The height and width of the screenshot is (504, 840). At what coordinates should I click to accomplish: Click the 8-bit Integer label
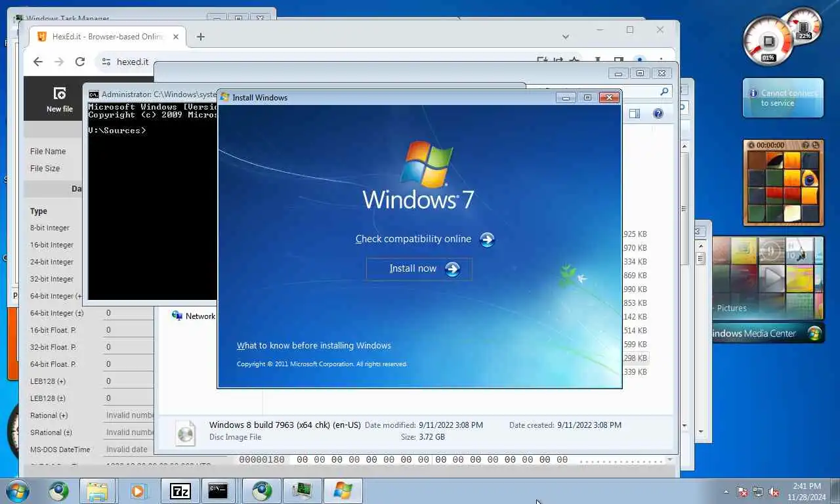click(x=50, y=228)
